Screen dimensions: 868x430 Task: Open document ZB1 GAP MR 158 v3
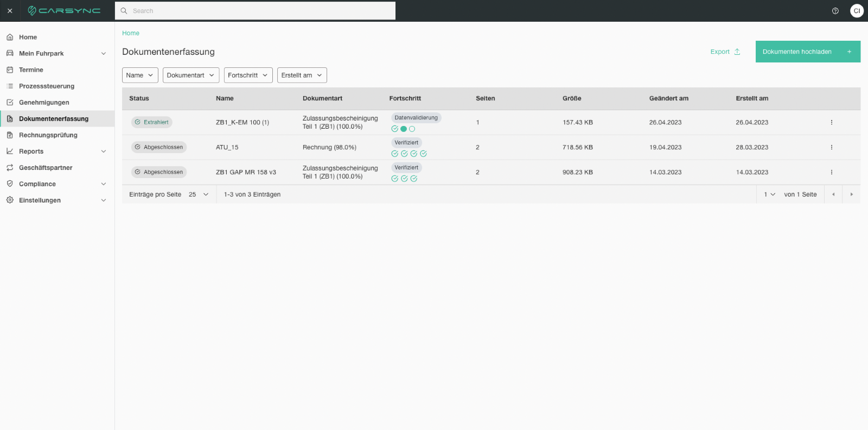pyautogui.click(x=246, y=173)
